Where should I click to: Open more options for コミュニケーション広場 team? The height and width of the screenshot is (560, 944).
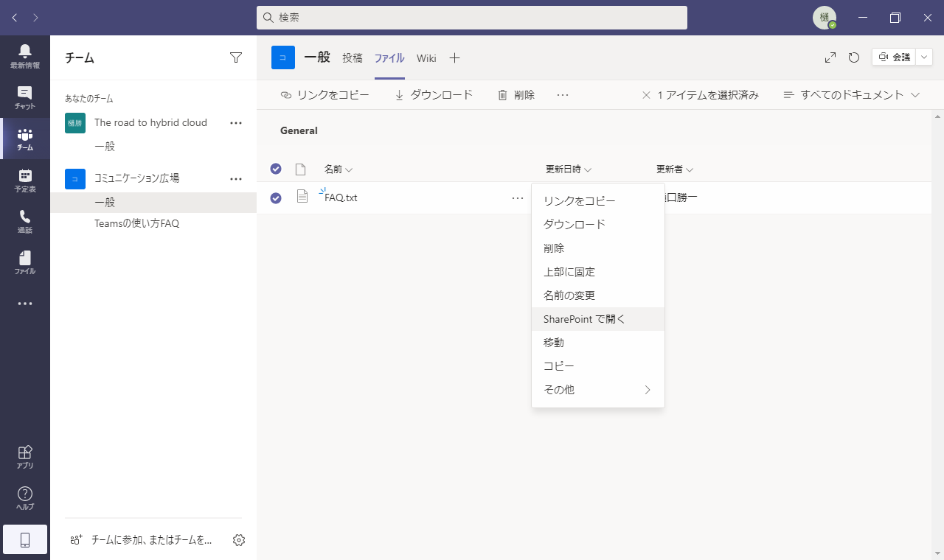pos(236,178)
